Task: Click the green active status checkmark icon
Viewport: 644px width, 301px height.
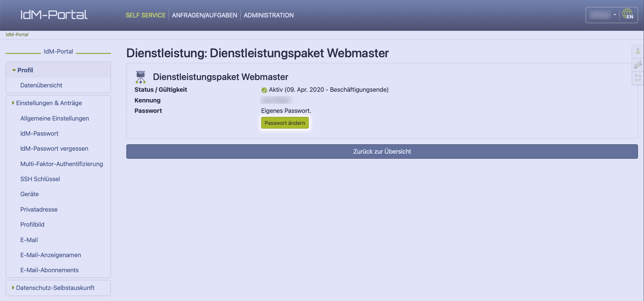Action: 264,90
